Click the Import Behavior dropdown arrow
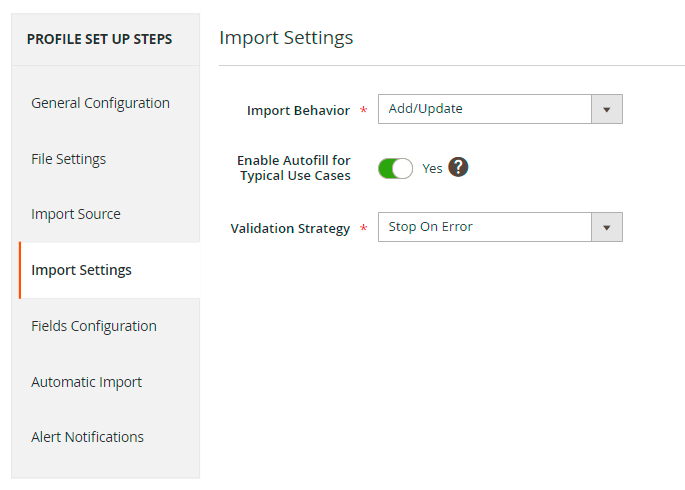Image resolution: width=685 pixels, height=490 pixels. pos(606,109)
